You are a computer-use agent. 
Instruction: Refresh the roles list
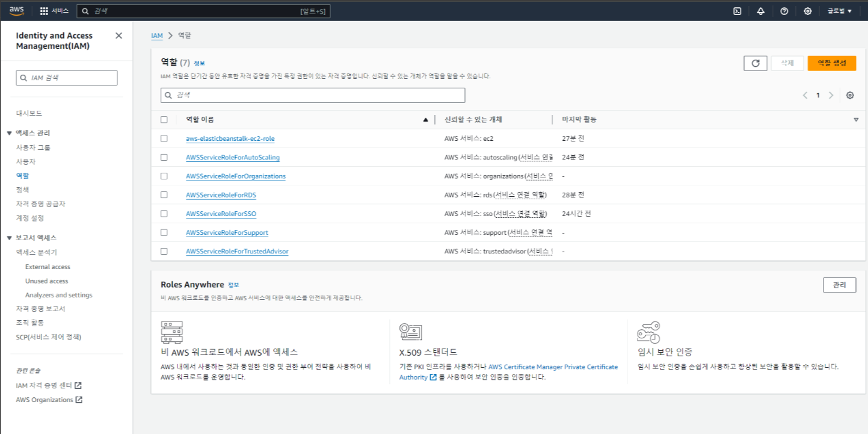tap(756, 63)
